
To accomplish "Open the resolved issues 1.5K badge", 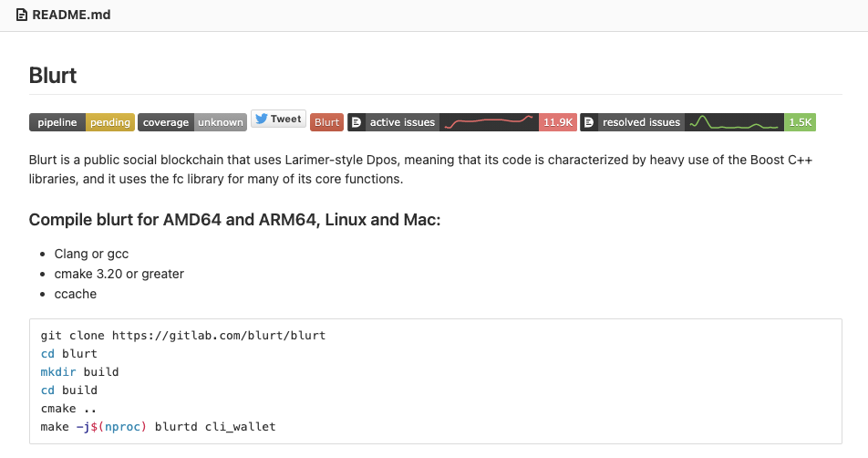I will coord(698,122).
